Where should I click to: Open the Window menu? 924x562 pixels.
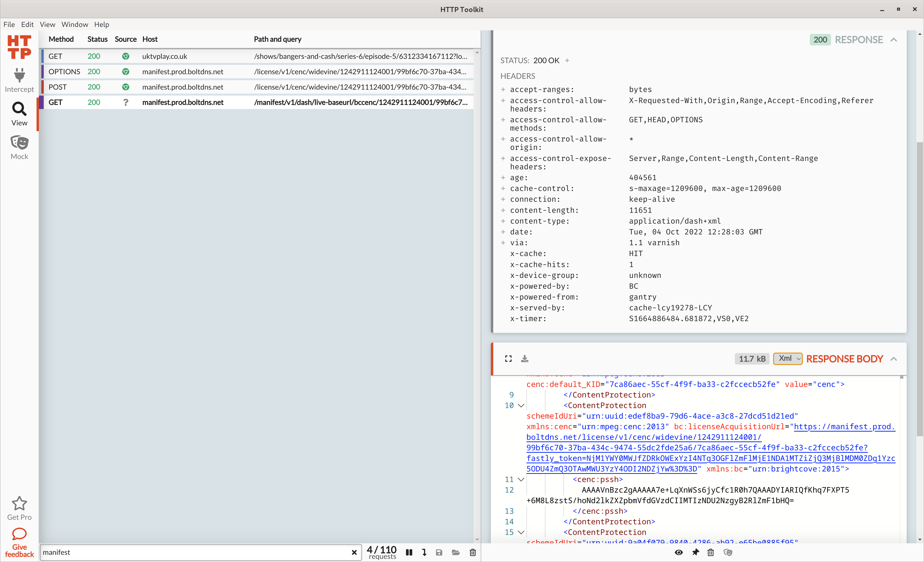click(x=75, y=24)
